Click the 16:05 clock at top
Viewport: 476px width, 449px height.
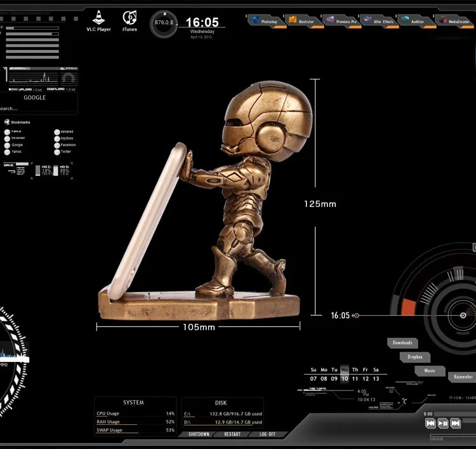coord(202,22)
